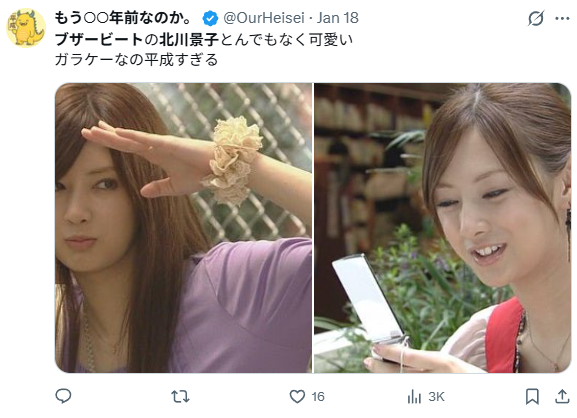This screenshot has height=418, width=577.
Task: Like the tweet with heart icon
Action: [x=297, y=396]
